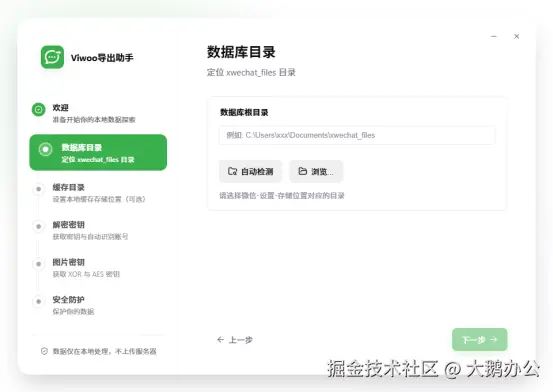Click the right arrow in 下一步 button
This screenshot has height=392, width=553.
coord(494,340)
